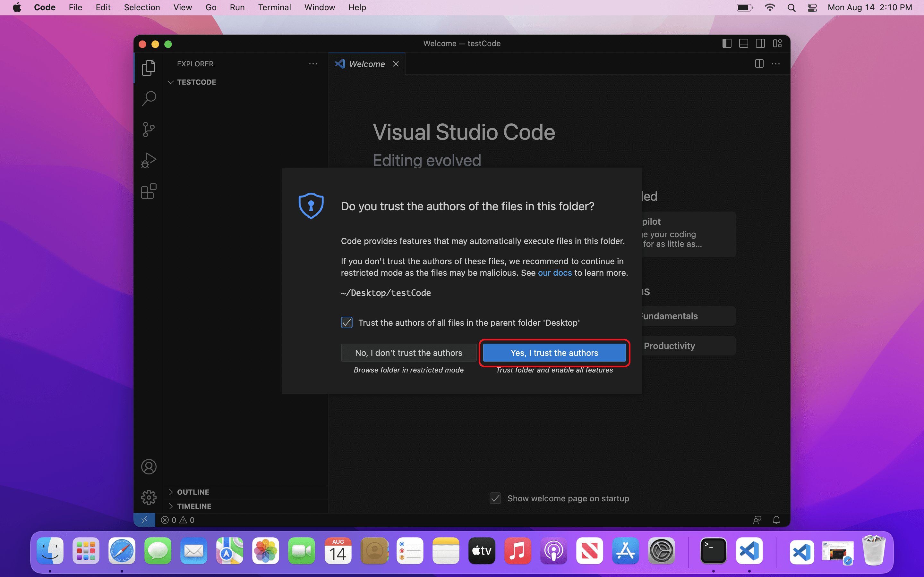Toggle primary side bar visibility icon

coord(727,44)
